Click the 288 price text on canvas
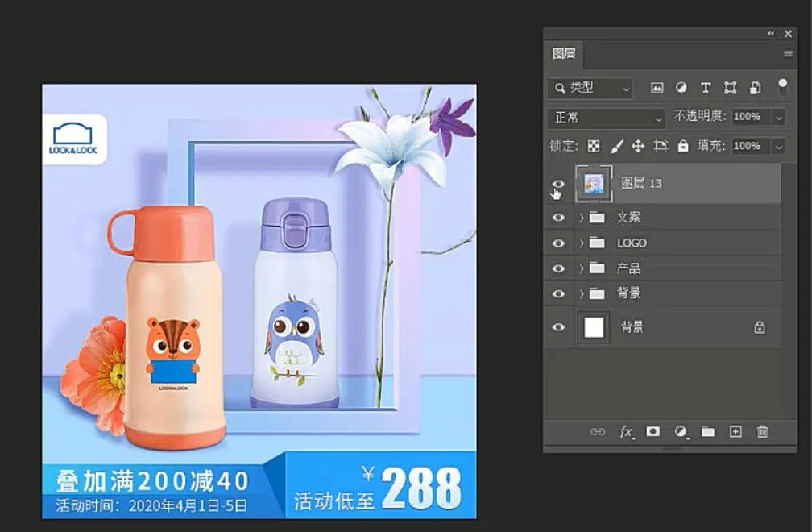The image size is (812, 532). (x=421, y=488)
